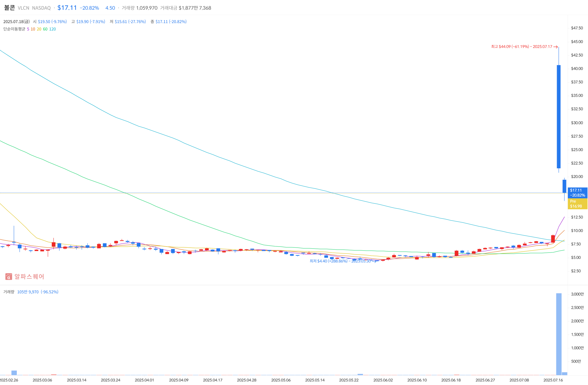This screenshot has width=588, height=385.
Task: Click the NASDAQ exchange label
Action: coord(41,8)
